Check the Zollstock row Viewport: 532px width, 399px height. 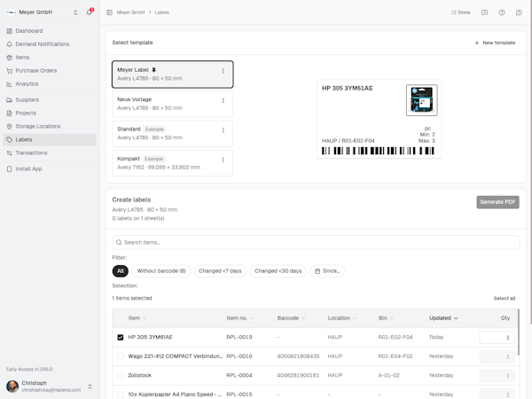[x=120, y=375]
